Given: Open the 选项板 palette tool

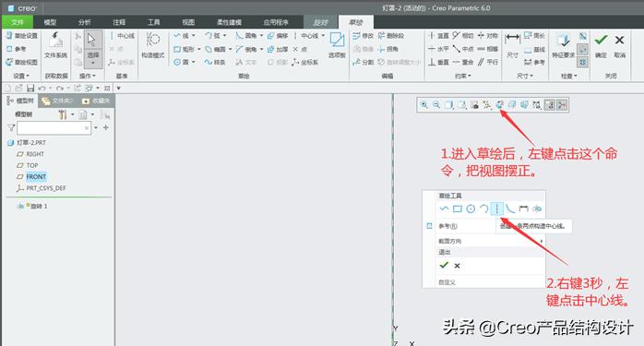Looking at the screenshot, I should [337, 45].
